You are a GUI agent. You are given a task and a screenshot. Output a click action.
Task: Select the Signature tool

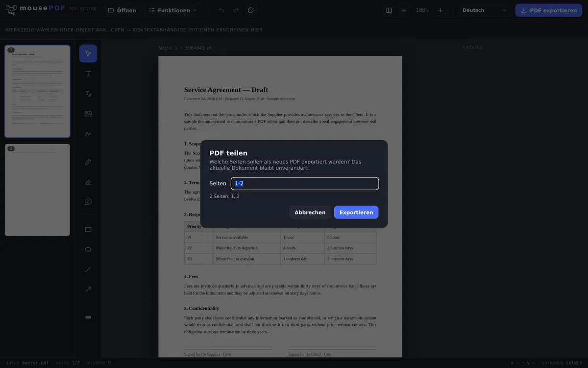pyautogui.click(x=88, y=133)
